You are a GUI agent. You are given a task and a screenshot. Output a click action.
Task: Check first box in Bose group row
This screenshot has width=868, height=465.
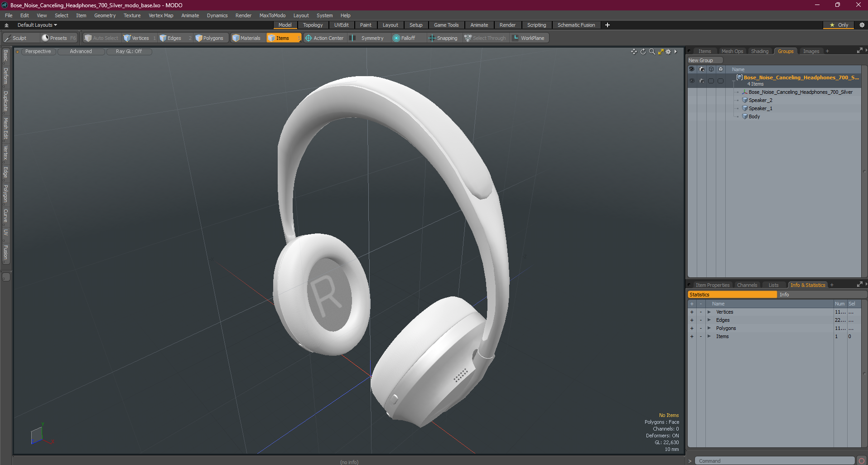[x=711, y=81]
